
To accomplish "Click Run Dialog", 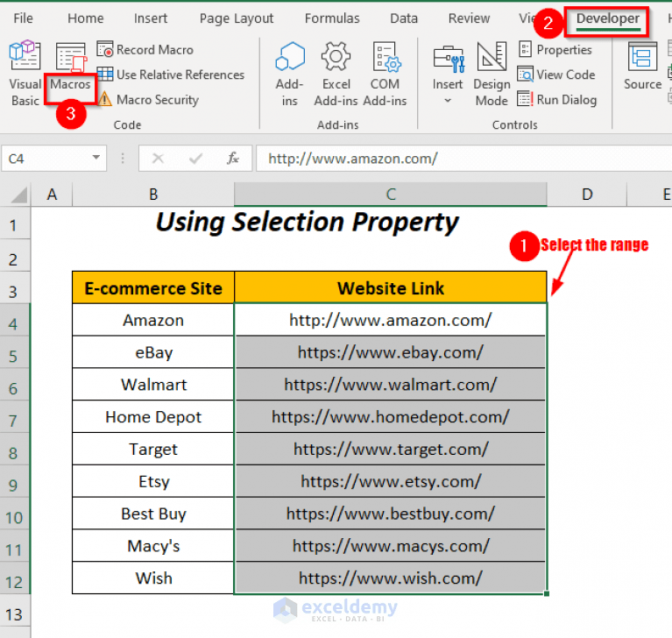I will tap(556, 100).
